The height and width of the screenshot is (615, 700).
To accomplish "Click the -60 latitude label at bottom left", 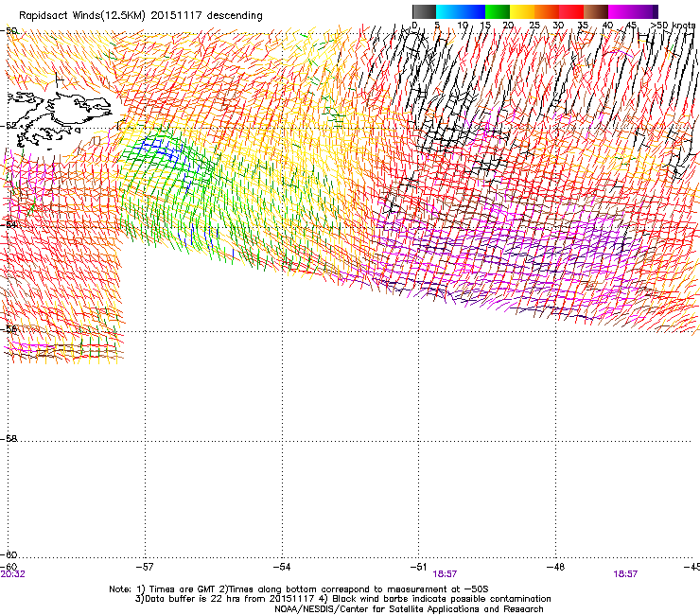I will 9,555.
